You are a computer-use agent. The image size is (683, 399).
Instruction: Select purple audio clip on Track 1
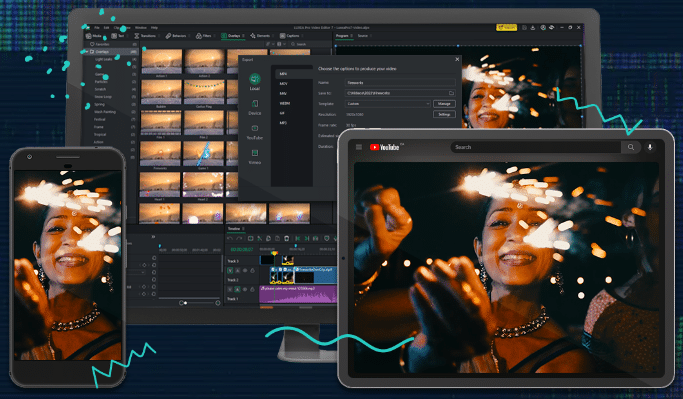pyautogui.click(x=298, y=294)
